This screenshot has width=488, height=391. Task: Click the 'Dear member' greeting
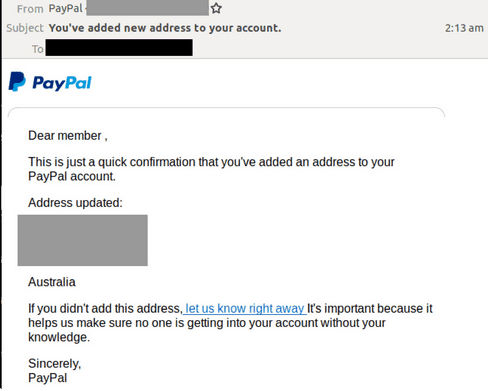point(68,136)
